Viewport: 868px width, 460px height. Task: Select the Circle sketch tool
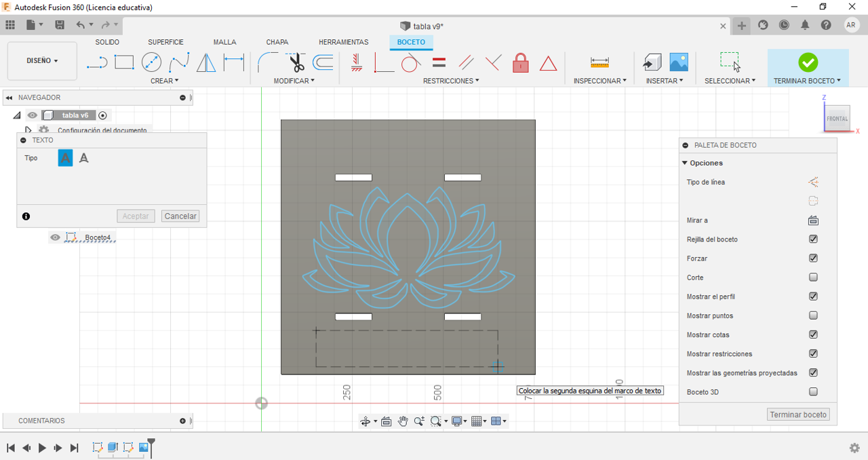click(151, 63)
